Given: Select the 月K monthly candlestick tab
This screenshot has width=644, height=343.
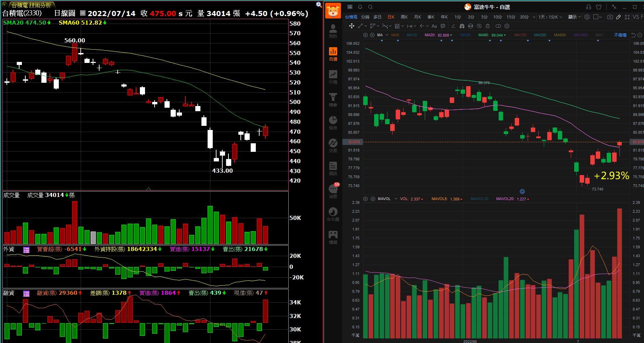Looking at the screenshot, I should coord(418,17).
